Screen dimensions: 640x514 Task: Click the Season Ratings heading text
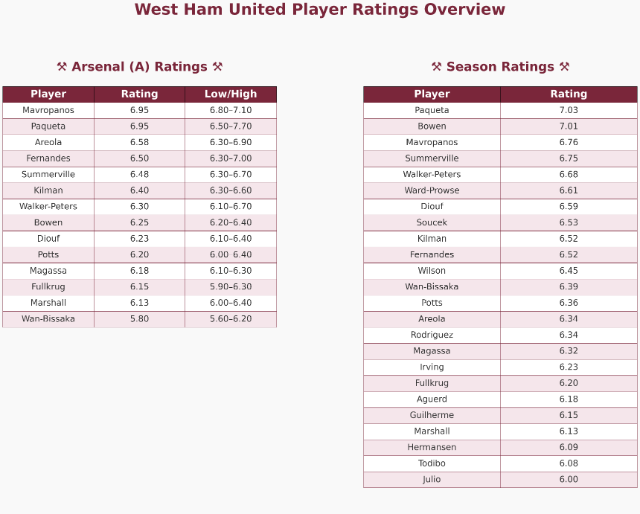(x=500, y=67)
